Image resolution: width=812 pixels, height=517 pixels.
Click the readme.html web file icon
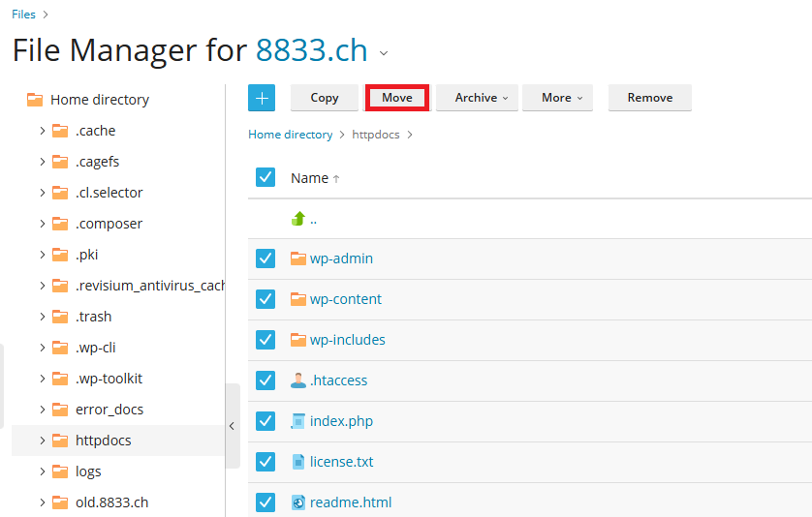298,502
